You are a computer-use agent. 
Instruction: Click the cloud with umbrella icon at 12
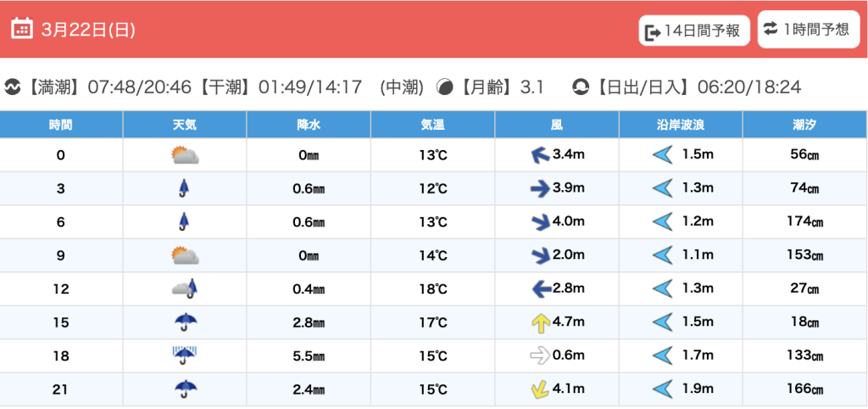point(185,289)
